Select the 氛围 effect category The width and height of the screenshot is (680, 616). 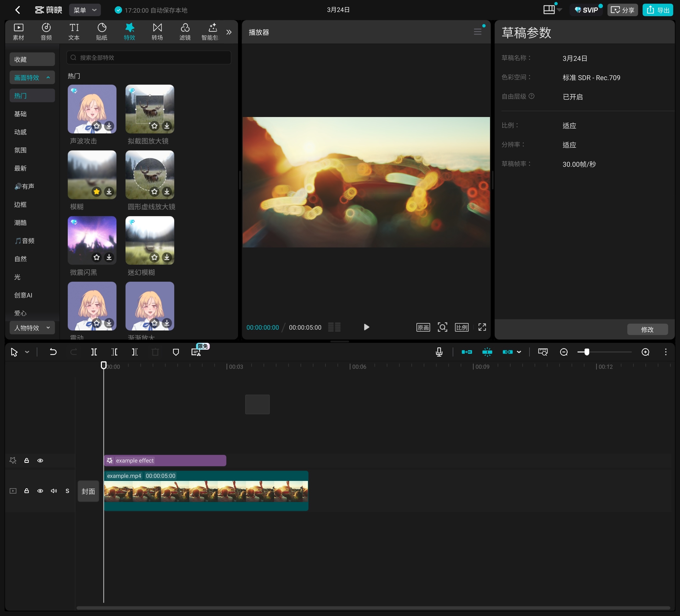(x=21, y=150)
